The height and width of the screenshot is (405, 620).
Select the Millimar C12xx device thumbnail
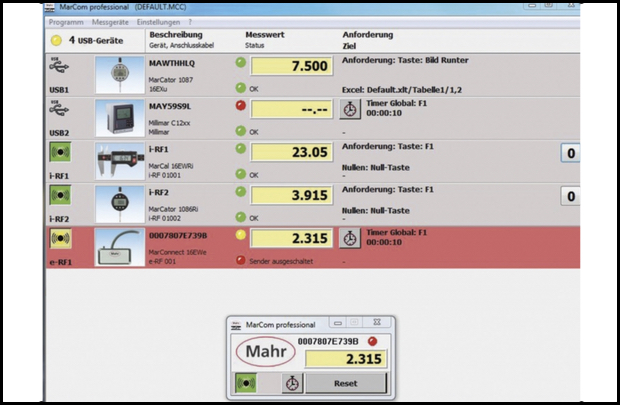tap(119, 118)
